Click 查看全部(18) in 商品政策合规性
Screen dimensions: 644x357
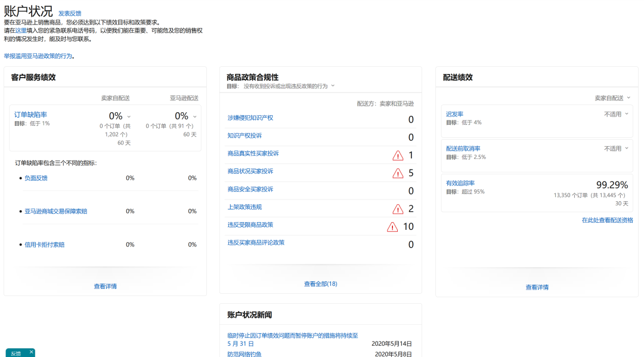click(x=320, y=284)
